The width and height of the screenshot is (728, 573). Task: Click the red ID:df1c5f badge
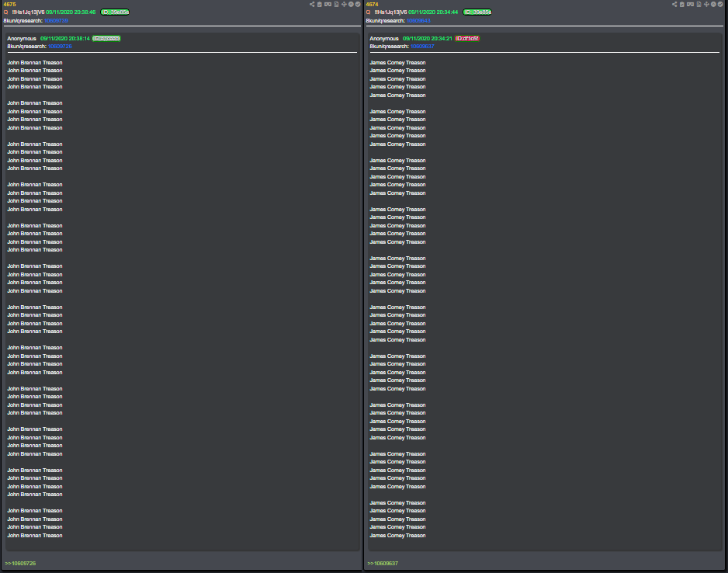pos(467,39)
